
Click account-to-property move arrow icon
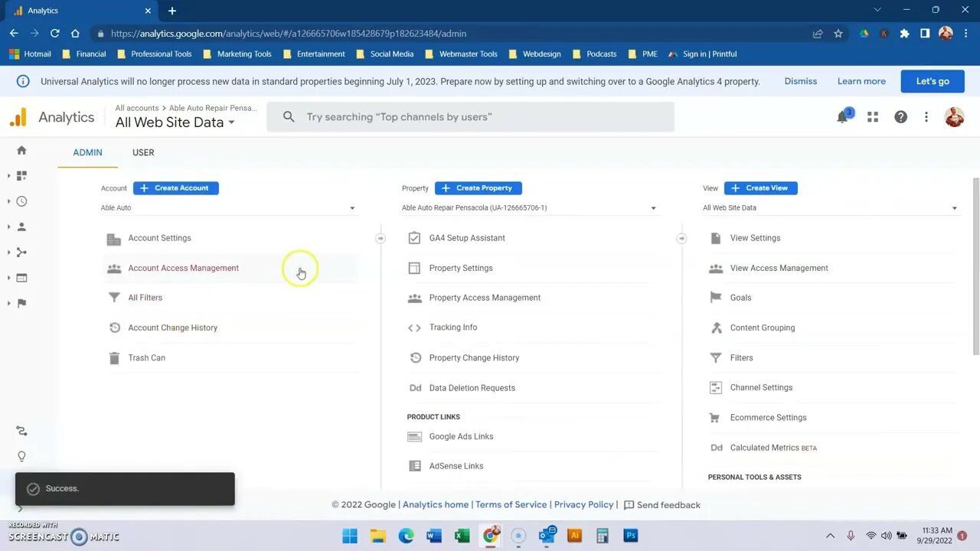[381, 239]
